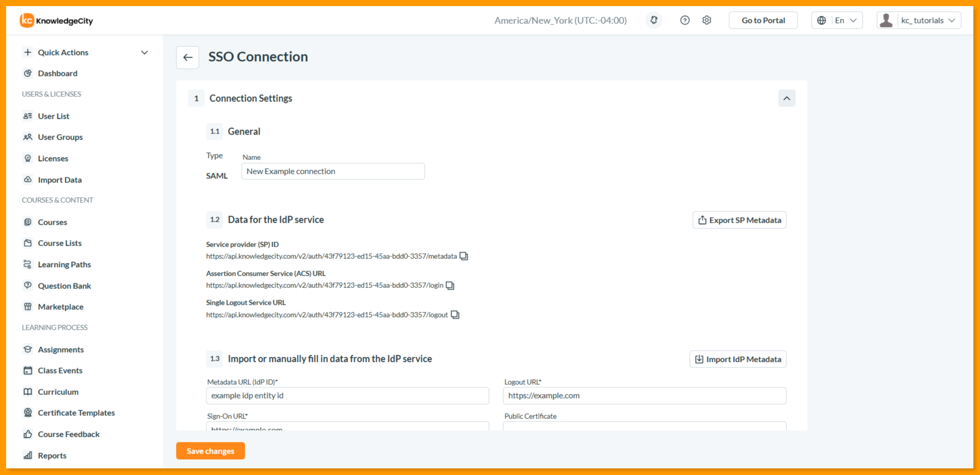Open the kc_tutorials account dropdown
Screen dimensions: 980x475
[919, 20]
